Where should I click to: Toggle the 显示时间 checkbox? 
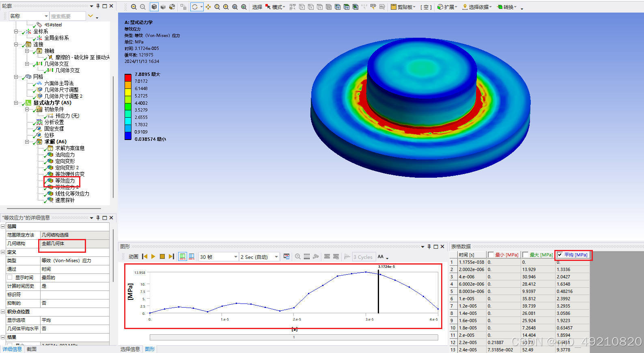tap(10, 278)
